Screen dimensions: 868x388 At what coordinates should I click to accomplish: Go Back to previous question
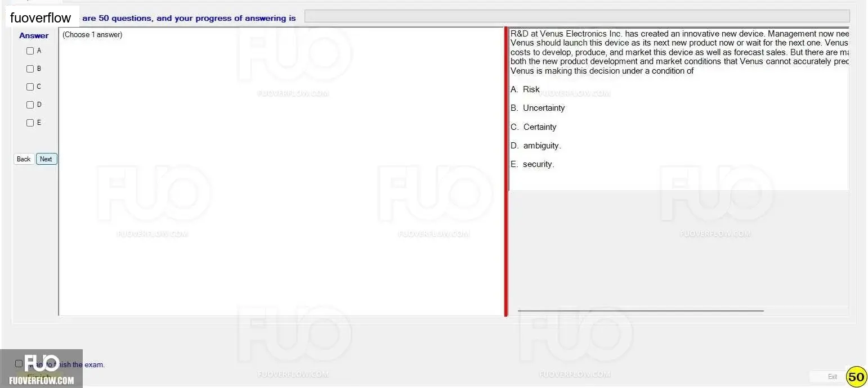coord(24,159)
